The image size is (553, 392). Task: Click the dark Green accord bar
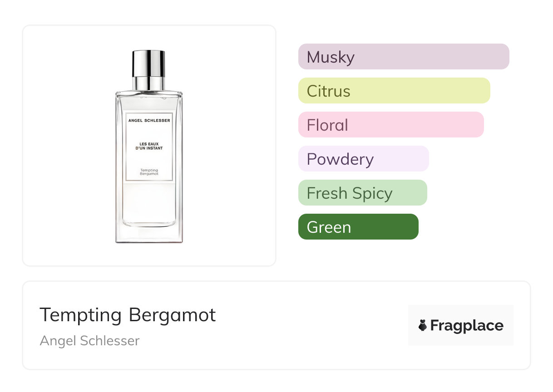click(x=358, y=227)
